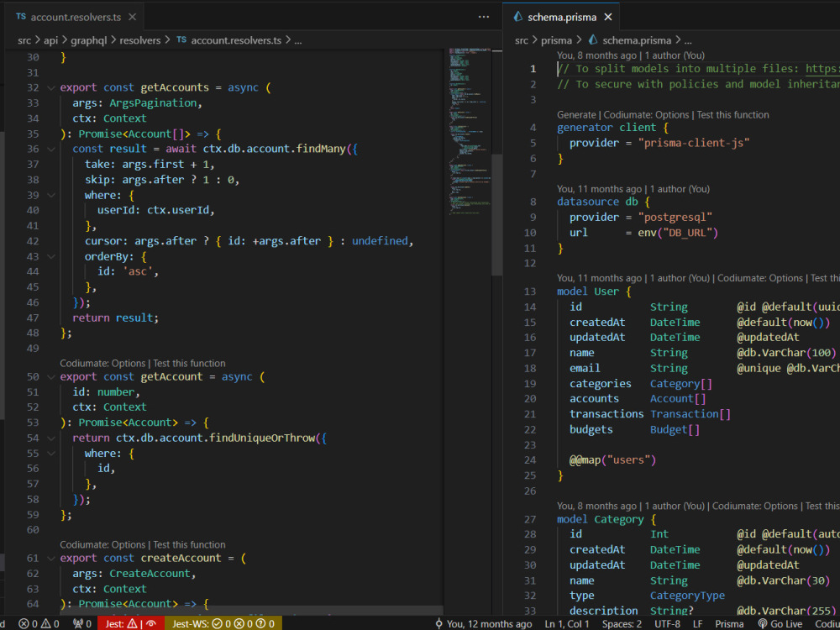
Task: Open errors and warnings problems indicator
Action: 39,623
